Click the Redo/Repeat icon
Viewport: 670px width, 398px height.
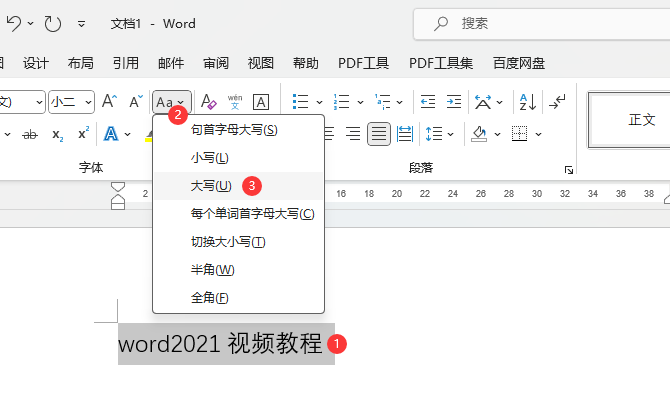[x=53, y=24]
